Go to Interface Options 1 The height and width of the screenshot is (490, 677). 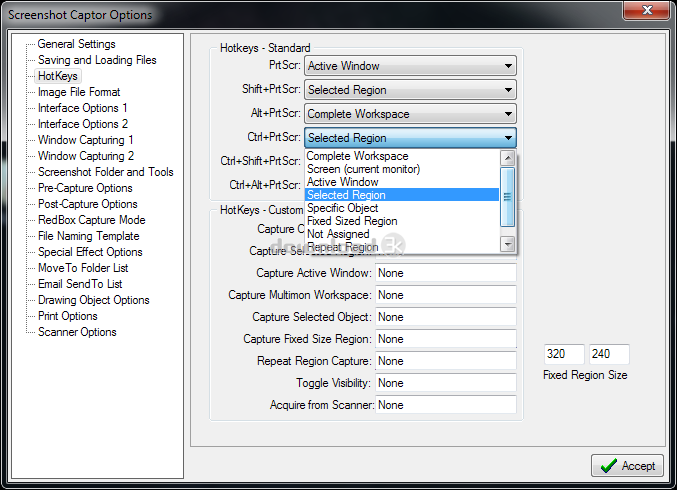82,108
